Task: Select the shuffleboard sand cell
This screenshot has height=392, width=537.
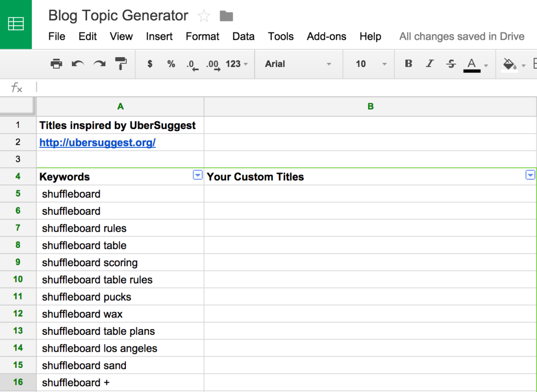Action: click(x=120, y=365)
